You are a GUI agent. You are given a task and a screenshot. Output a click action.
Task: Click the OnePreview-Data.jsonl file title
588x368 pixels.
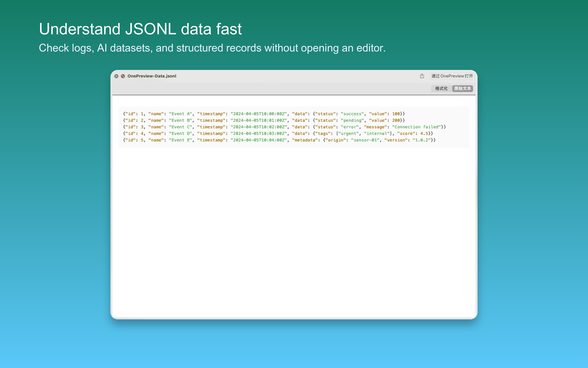click(152, 76)
